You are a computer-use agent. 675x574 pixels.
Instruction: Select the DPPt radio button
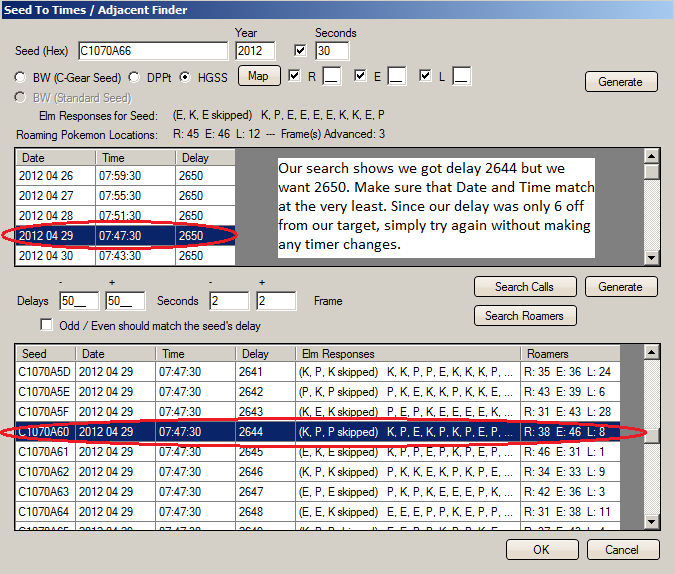[134, 78]
